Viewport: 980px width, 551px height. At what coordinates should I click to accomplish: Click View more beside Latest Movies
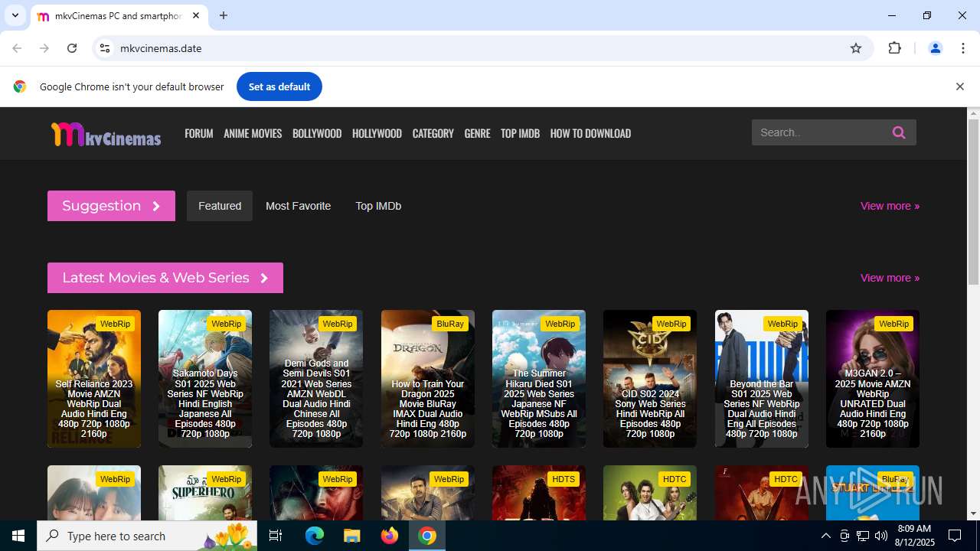(x=890, y=278)
